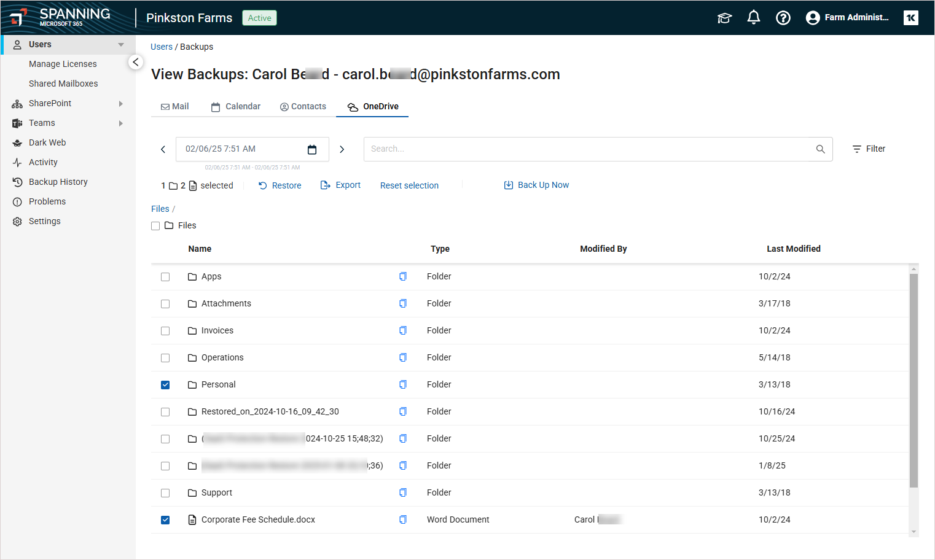This screenshot has width=935, height=560.
Task: Select the Invoices folder checkbox
Action: [x=165, y=331]
